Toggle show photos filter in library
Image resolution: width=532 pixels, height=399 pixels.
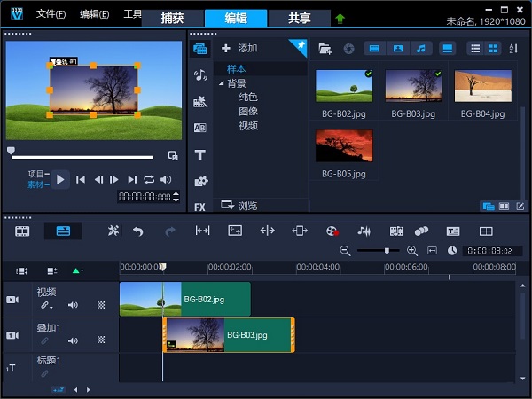pos(397,48)
